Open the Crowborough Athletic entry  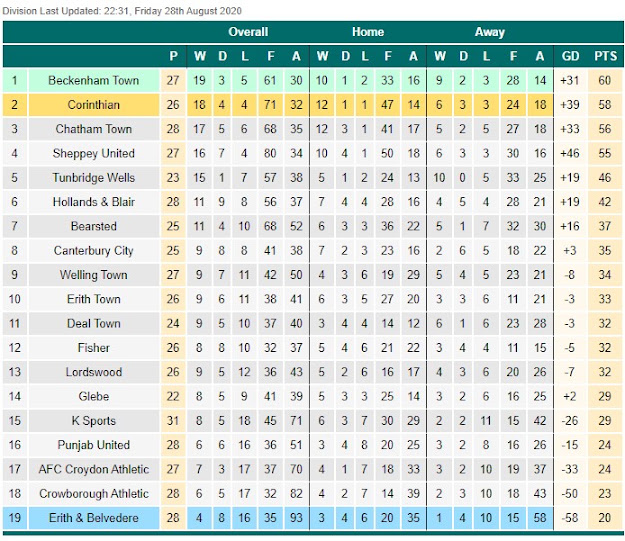pos(94,494)
